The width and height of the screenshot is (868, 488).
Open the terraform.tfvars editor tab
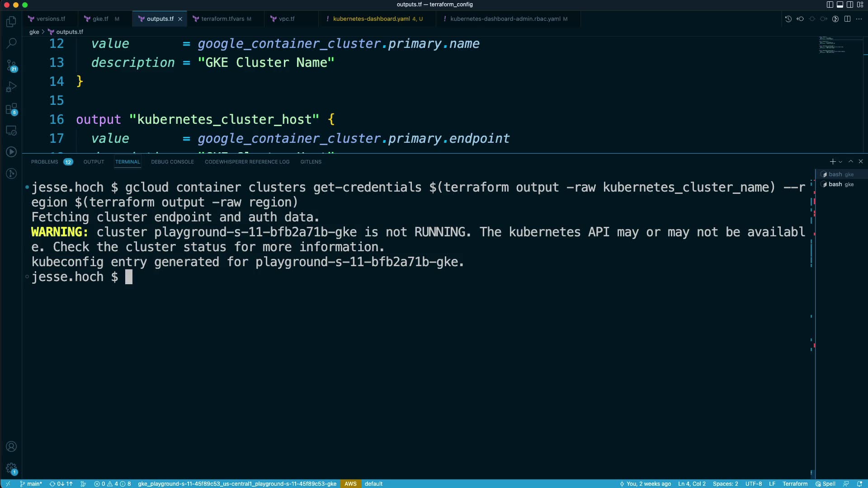[222, 19]
